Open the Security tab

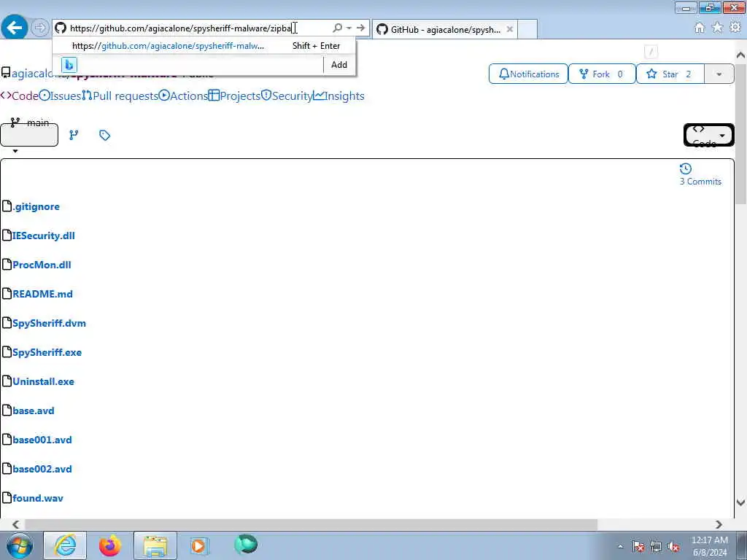(x=287, y=96)
